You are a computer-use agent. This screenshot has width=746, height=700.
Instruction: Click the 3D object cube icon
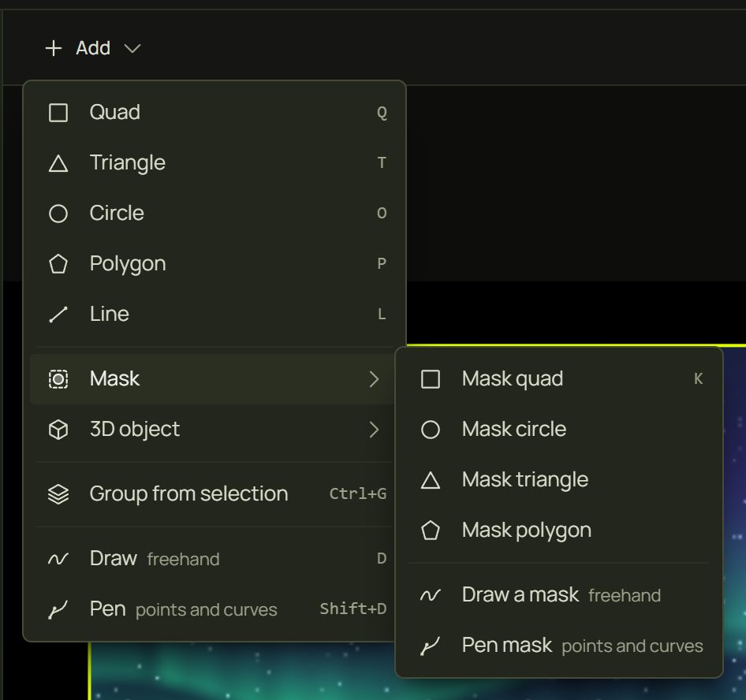point(58,430)
